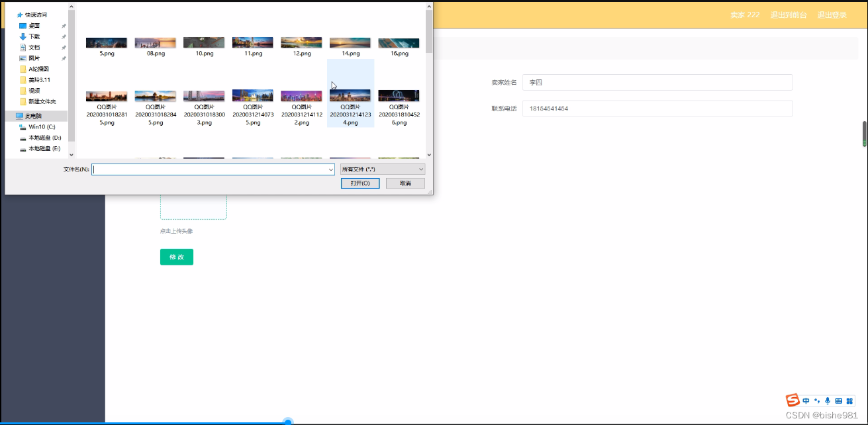Click the Sogou input method logo
Screen dimensions: 868x425
(793, 400)
